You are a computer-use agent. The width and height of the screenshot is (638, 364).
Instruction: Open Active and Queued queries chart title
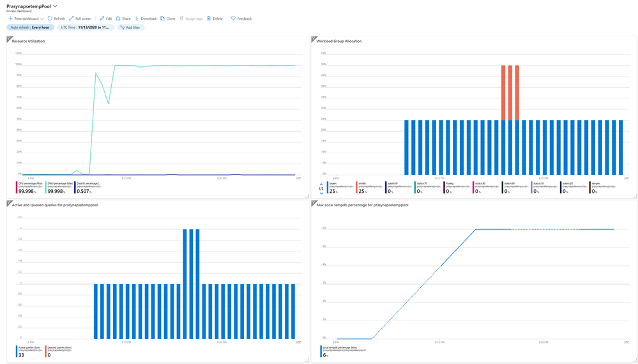55,205
